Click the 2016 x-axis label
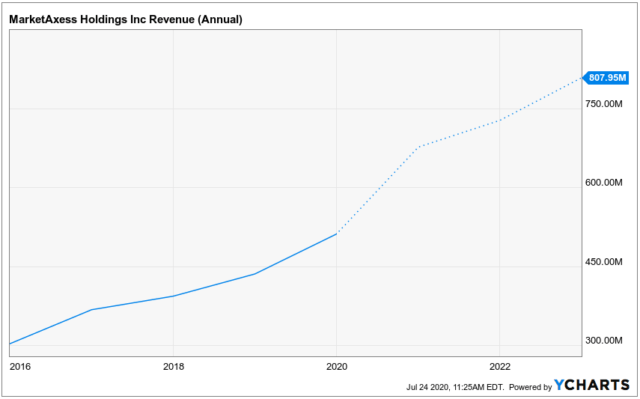This screenshot has height=399, width=640. [20, 366]
